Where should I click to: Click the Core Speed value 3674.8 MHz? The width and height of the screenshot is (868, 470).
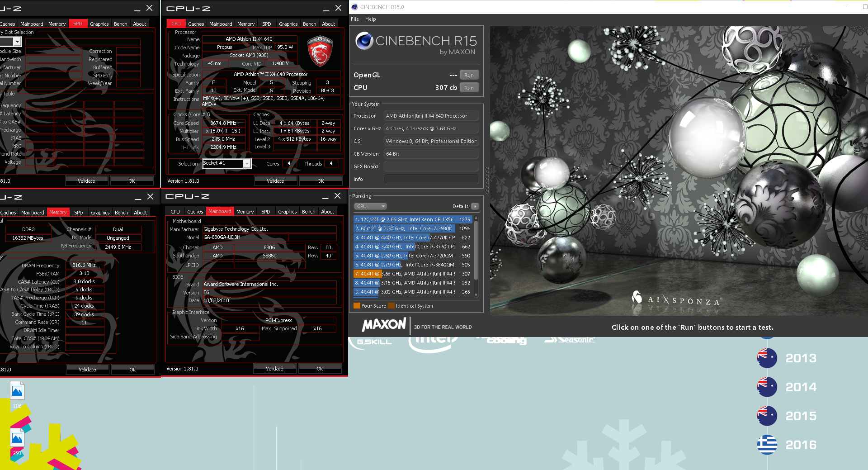pos(223,123)
